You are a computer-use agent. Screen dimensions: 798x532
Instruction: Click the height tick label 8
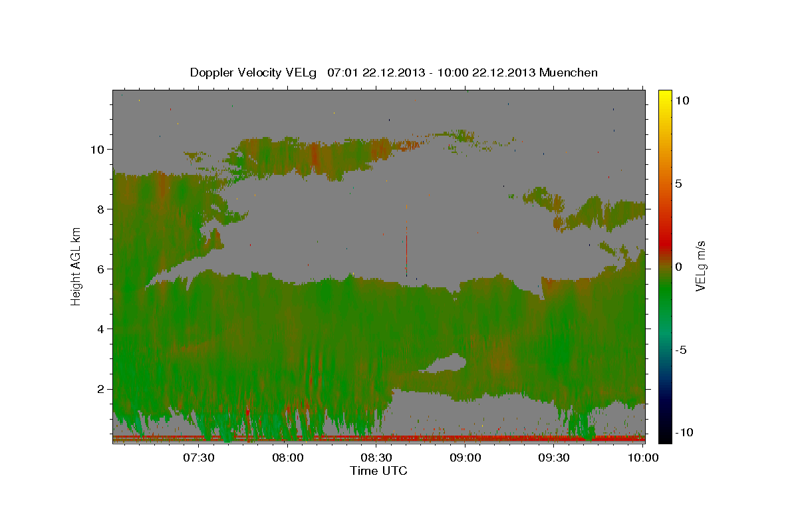[100, 209]
